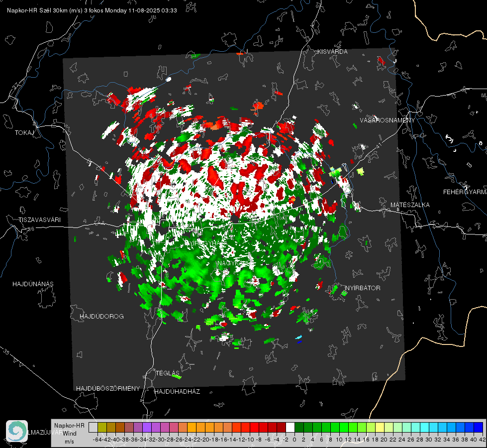Click the TOKAJ town label
Viewport: 487px width, 448px height.
pyautogui.click(x=24, y=133)
